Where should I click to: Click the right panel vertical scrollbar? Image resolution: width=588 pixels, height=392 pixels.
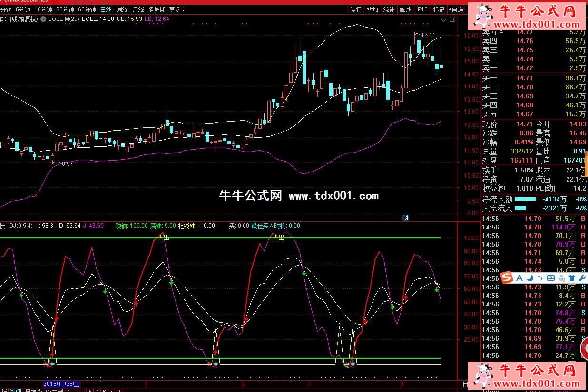586,164
